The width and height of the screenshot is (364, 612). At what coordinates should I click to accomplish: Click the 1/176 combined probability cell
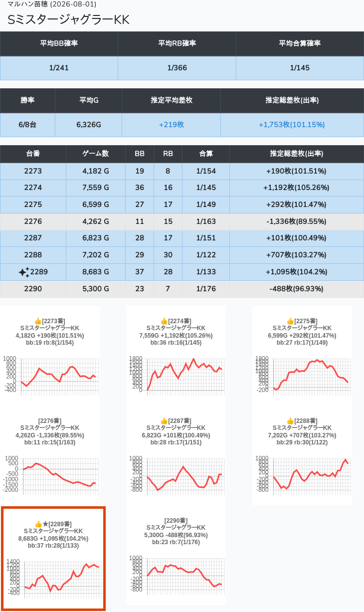point(206,289)
